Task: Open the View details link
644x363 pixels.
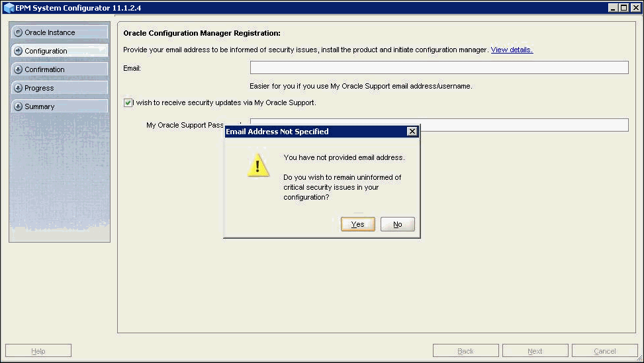Action: [x=512, y=50]
